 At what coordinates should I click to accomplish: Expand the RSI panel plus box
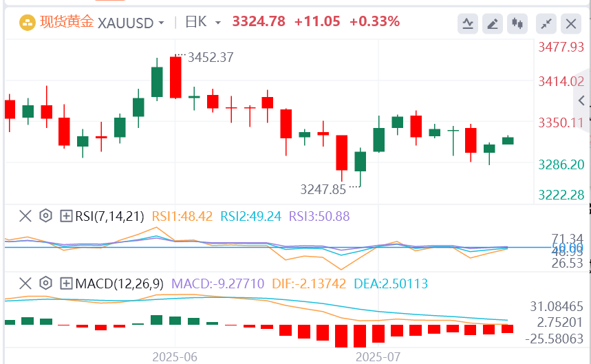66,215
